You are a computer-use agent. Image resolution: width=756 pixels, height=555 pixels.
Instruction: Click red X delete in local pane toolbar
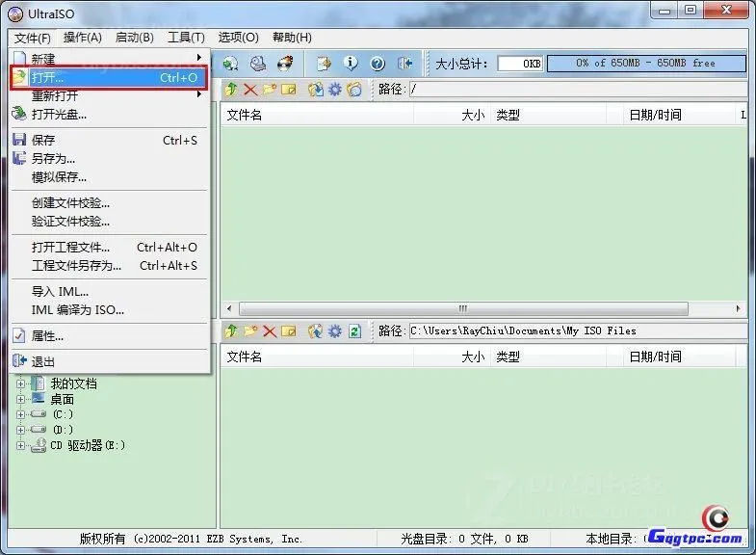click(x=270, y=330)
